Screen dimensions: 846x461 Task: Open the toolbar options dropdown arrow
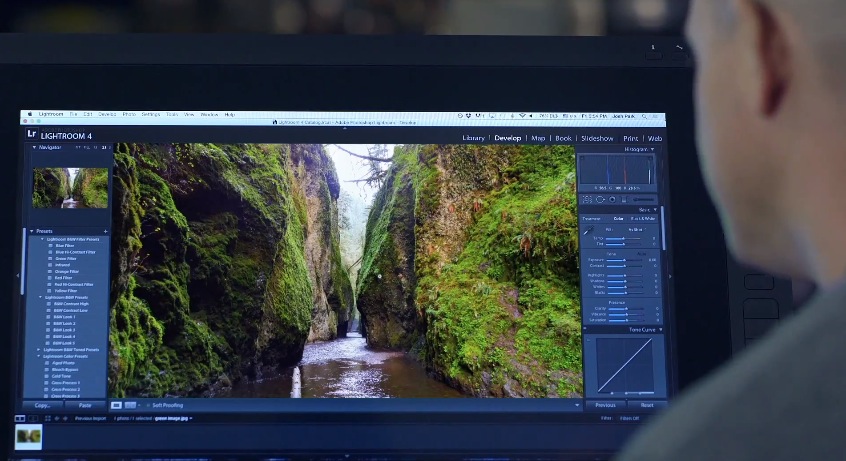coord(577,405)
